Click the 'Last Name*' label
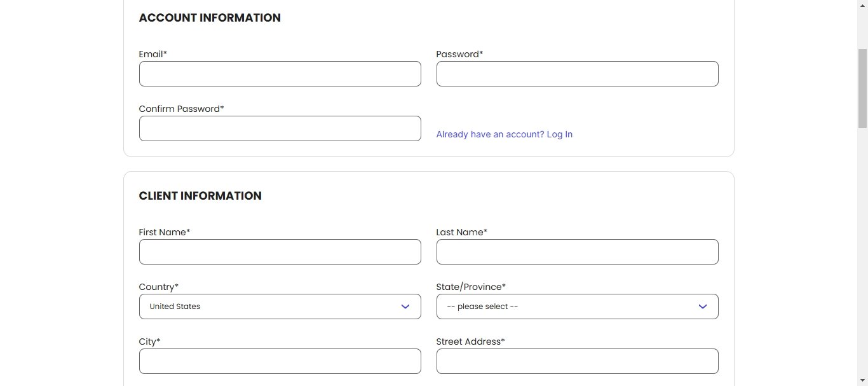Viewport: 868px width, 386px height. point(462,232)
